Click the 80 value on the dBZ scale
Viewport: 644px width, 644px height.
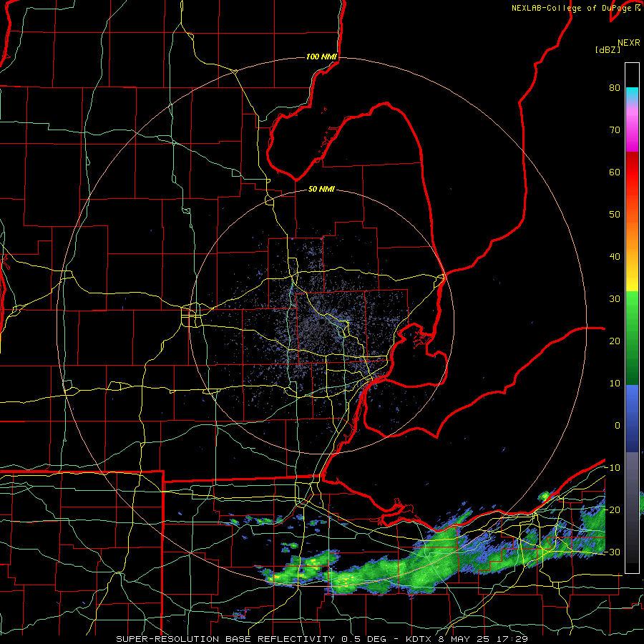615,88
